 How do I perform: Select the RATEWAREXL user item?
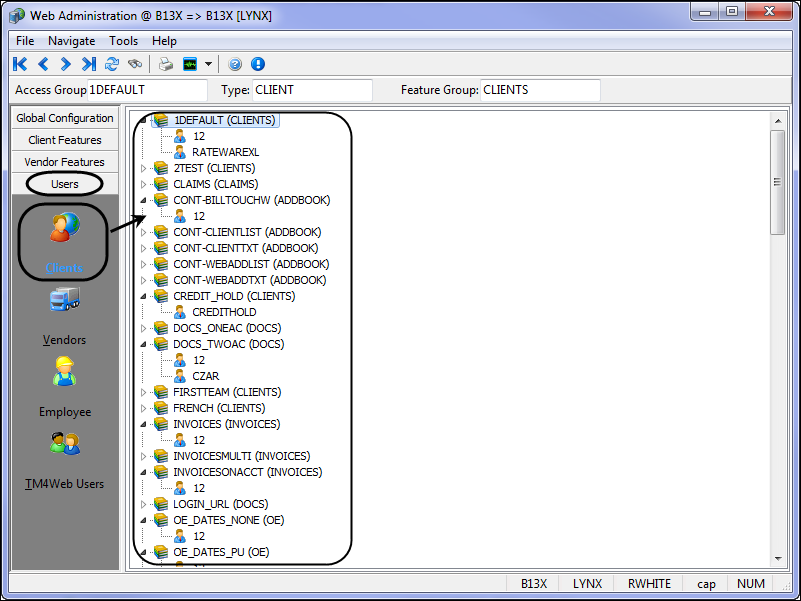coord(225,152)
